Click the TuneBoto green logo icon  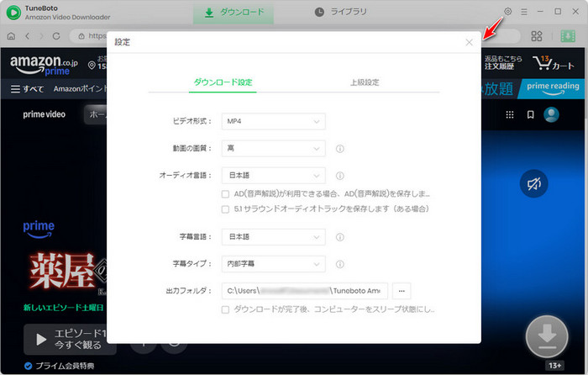point(14,13)
